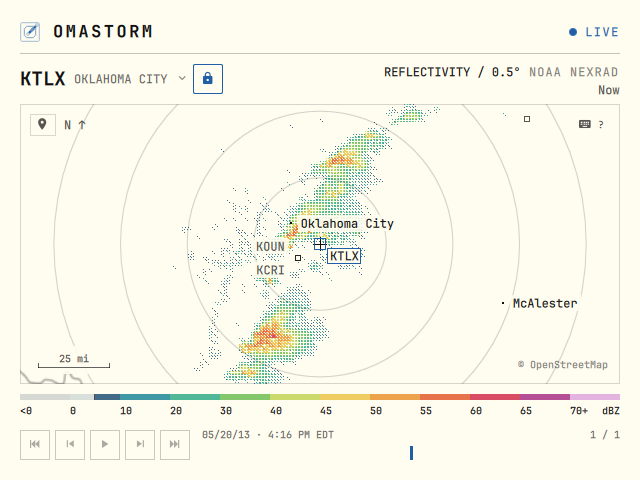Screen dimensions: 640x480
Task: Select the KTLX radar site label
Action: click(x=344, y=256)
